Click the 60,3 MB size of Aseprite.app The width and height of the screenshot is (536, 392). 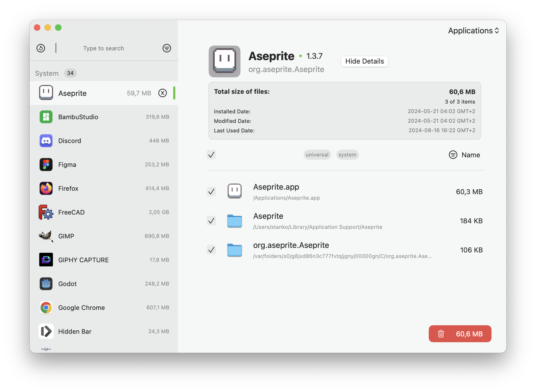tap(469, 192)
